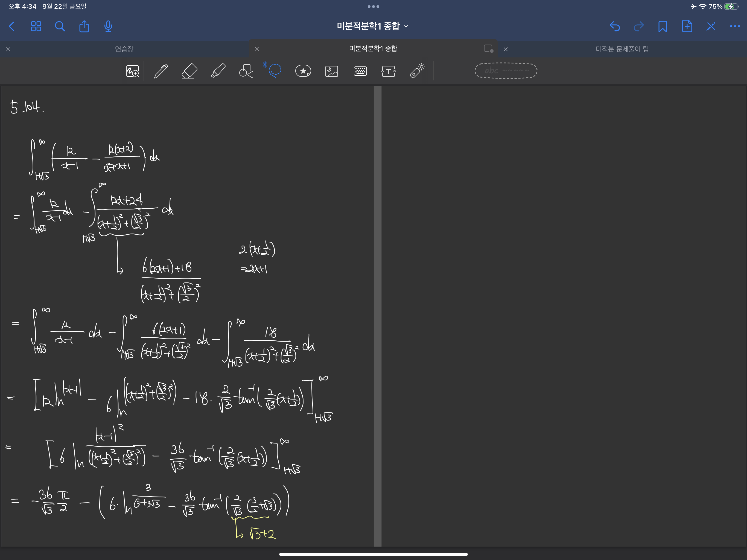Viewport: 747px width, 560px height.
Task: Click the dashed abc lasso options field
Action: pyautogui.click(x=506, y=71)
